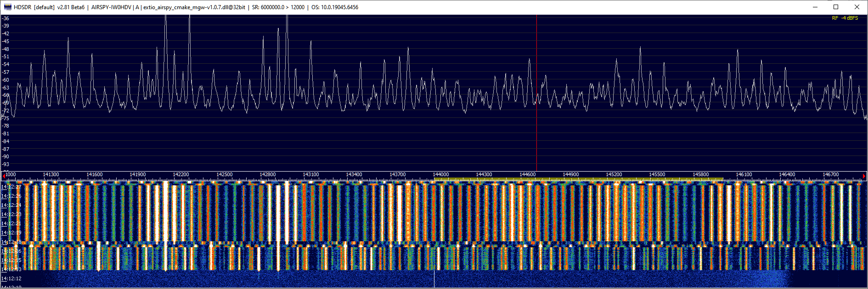The height and width of the screenshot is (289, 868).
Task: Minimize the HDSDR window
Action: coord(815,7)
